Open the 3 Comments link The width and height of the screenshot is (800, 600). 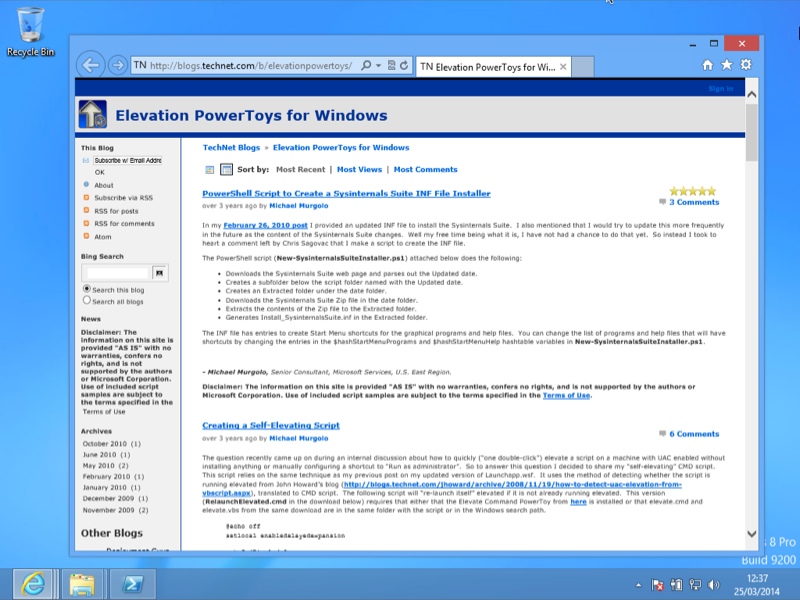694,202
